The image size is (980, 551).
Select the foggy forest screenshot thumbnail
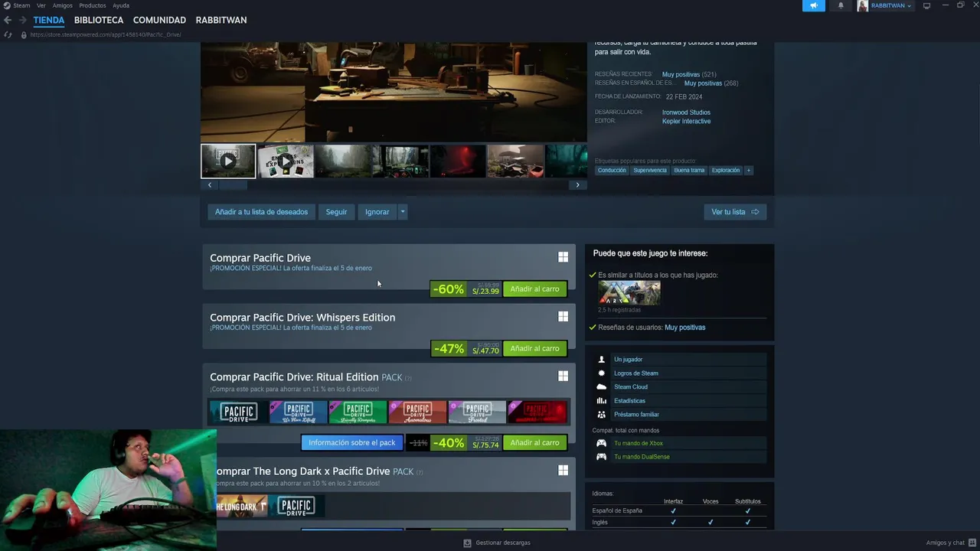point(343,161)
